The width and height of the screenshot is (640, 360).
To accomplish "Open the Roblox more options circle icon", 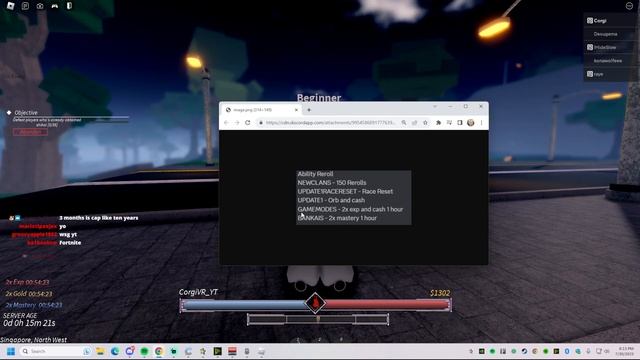I will 629,6.
